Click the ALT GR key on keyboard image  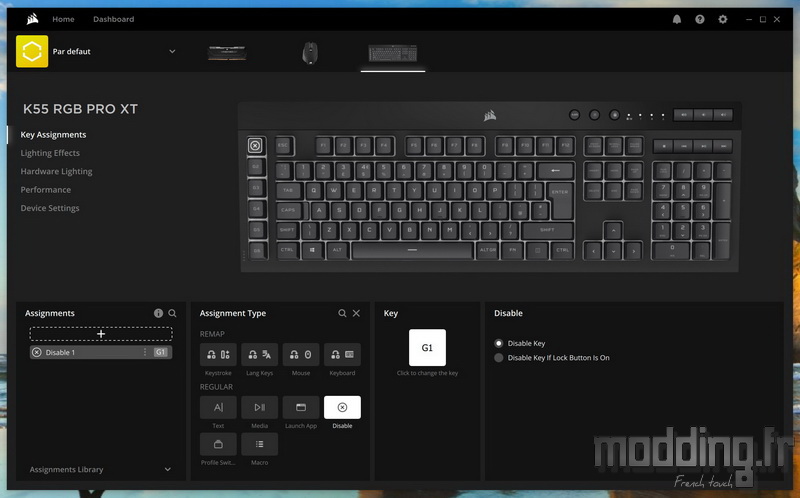(488, 251)
